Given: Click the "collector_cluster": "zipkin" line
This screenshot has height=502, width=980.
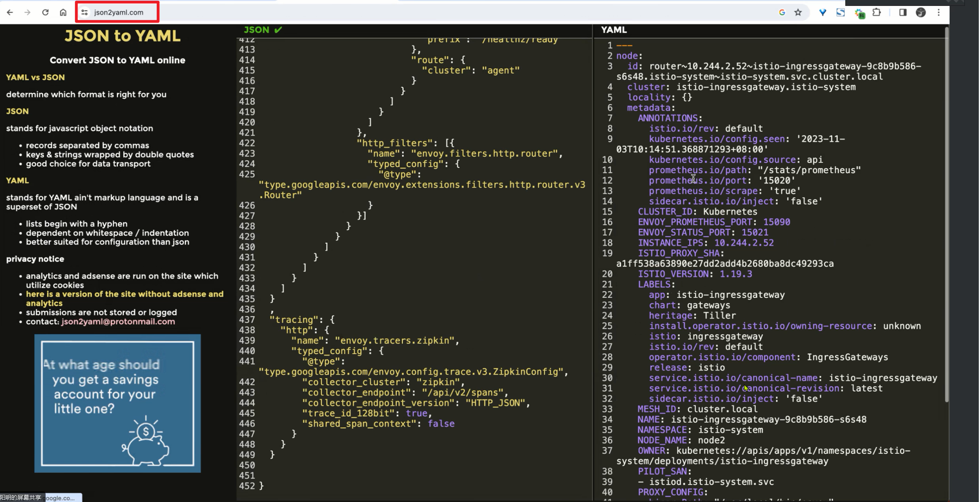Looking at the screenshot, I should (384, 382).
